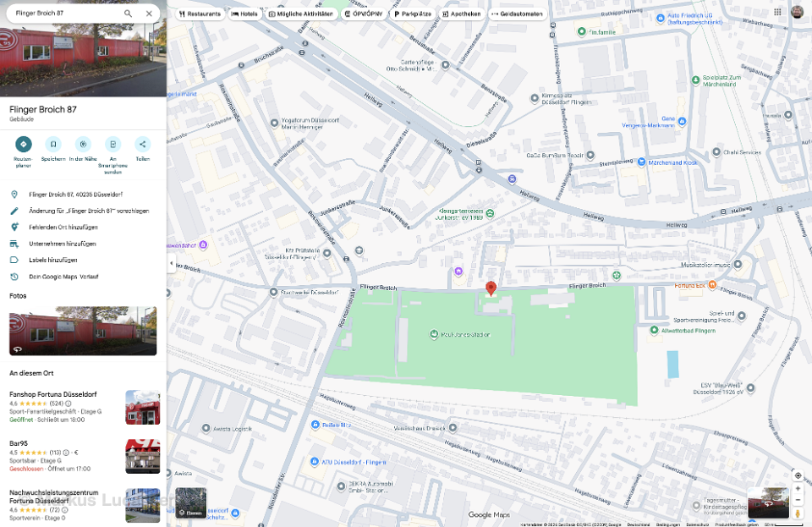
Task: Open the Ebenen map layers switcher
Action: click(191, 502)
